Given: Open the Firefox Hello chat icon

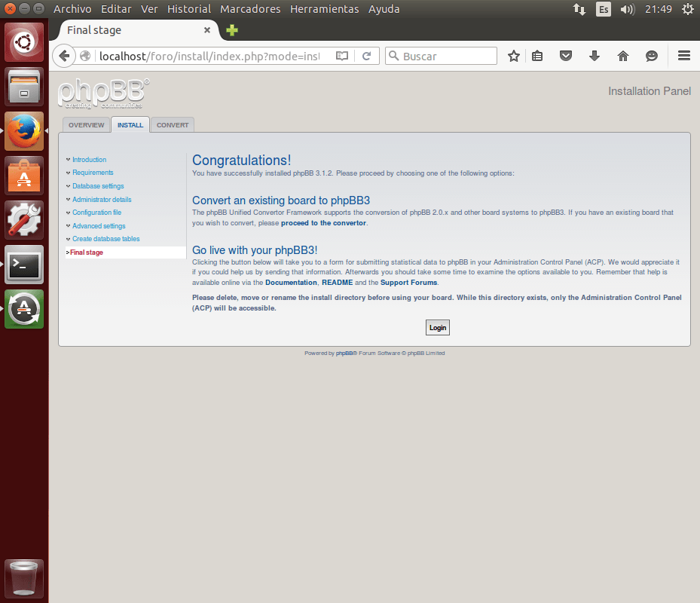Looking at the screenshot, I should [651, 57].
